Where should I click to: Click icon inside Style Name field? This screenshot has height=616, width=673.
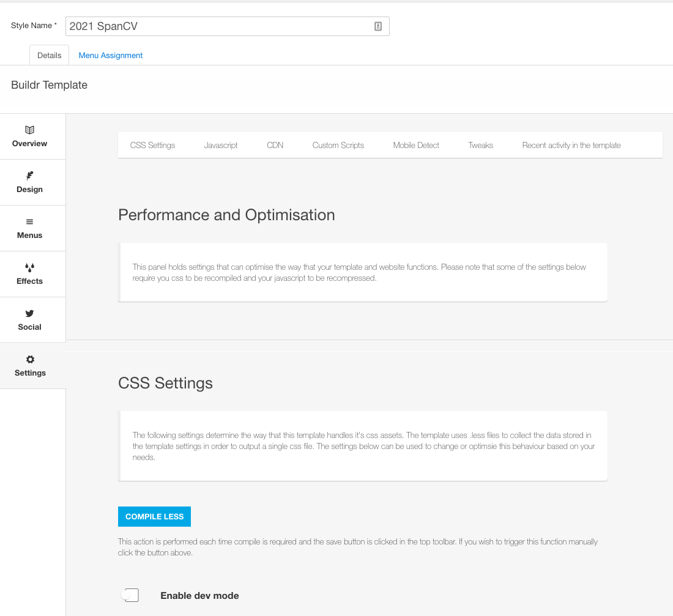pos(377,26)
